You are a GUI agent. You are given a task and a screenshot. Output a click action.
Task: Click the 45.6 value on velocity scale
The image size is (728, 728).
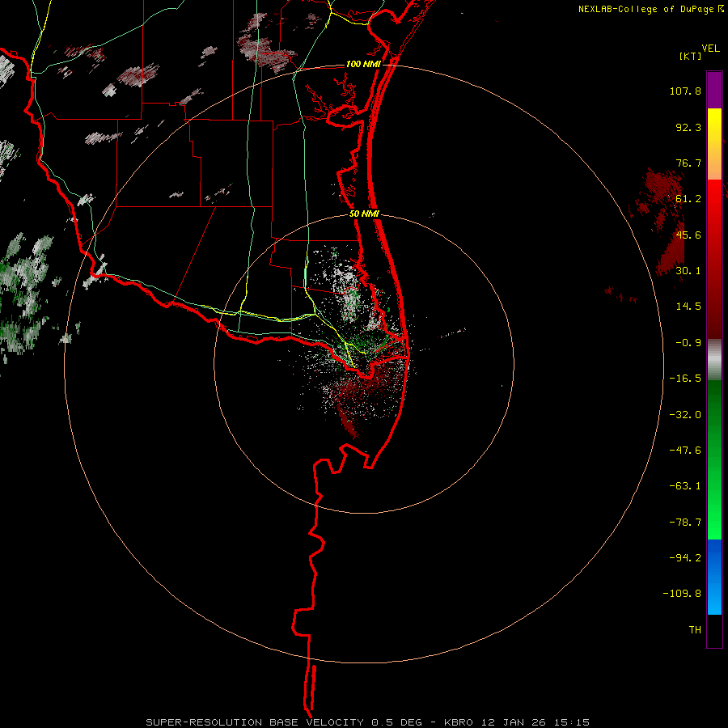[688, 235]
